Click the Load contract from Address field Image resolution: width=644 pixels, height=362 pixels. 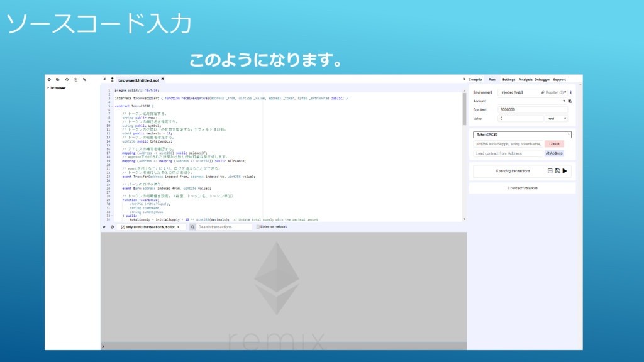click(x=508, y=153)
